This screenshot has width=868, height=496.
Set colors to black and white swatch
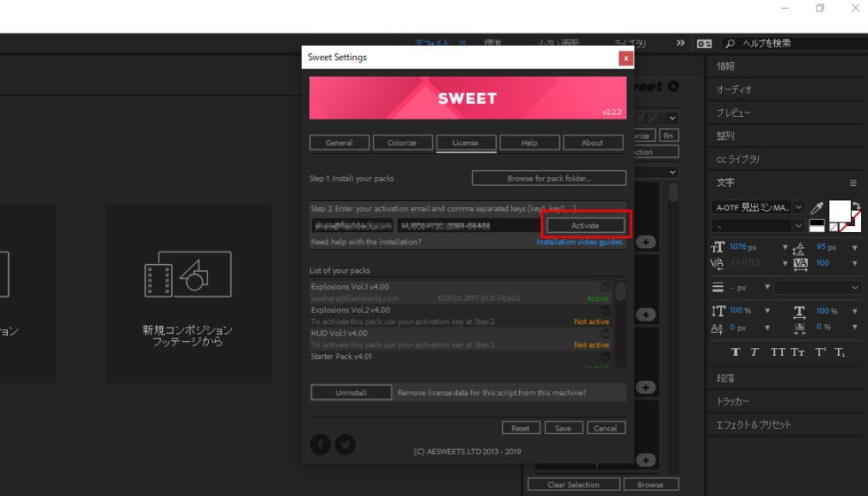(817, 225)
